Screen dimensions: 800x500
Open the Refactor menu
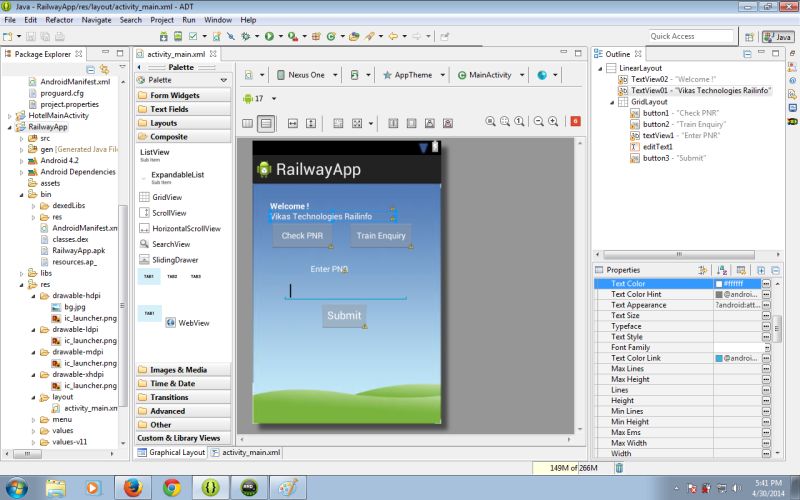coord(59,20)
